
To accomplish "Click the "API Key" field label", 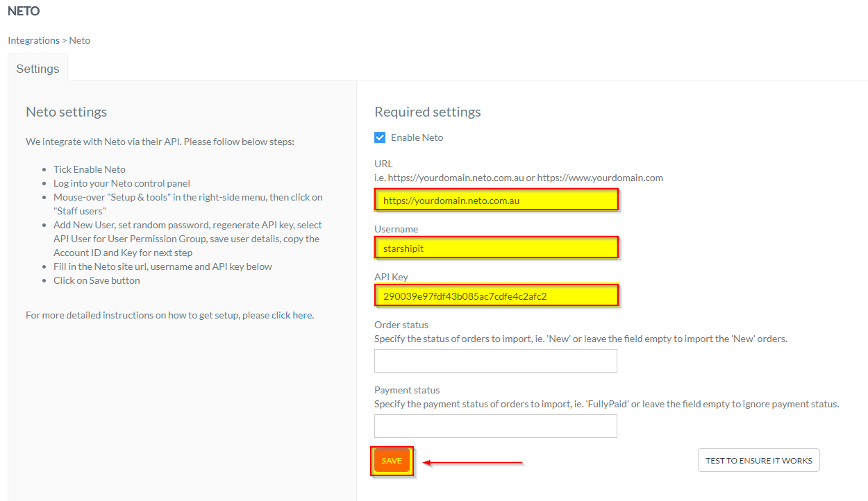I will click(x=391, y=277).
